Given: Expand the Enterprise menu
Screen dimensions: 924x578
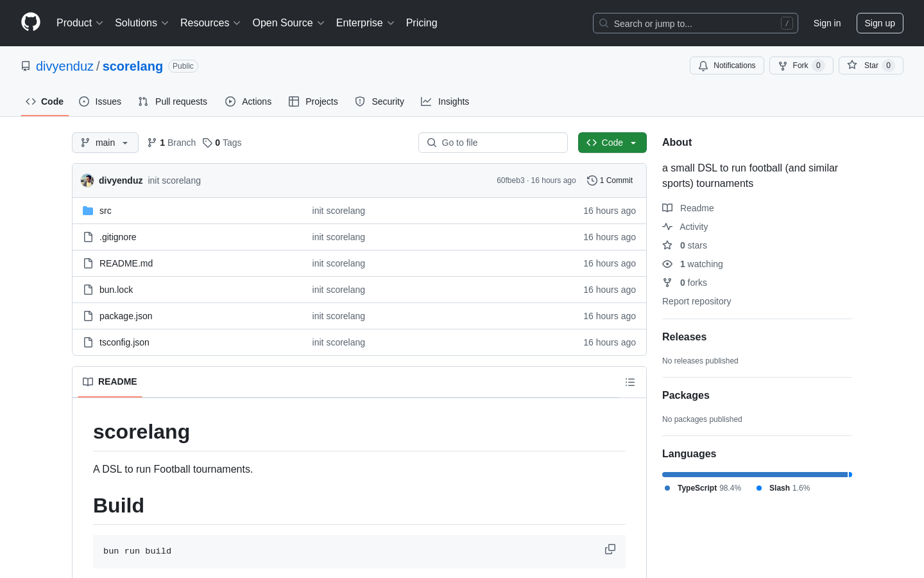Looking at the screenshot, I should click(365, 23).
